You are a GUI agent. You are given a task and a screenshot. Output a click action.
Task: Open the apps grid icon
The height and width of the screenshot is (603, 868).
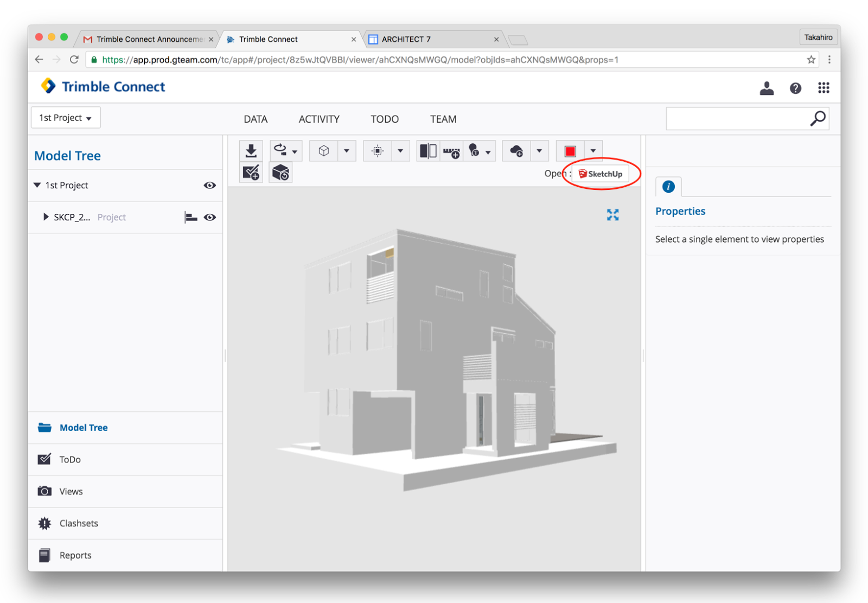pos(824,88)
